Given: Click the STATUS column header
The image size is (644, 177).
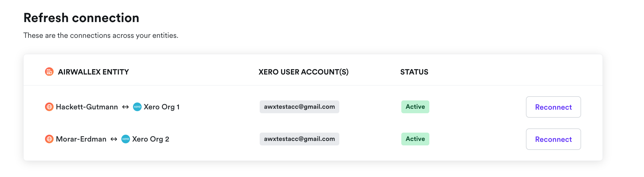Looking at the screenshot, I should pyautogui.click(x=414, y=72).
